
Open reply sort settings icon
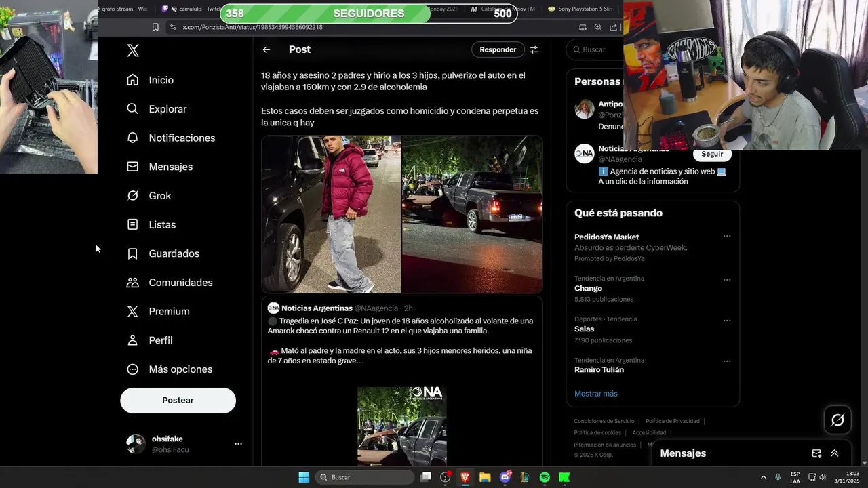click(534, 49)
